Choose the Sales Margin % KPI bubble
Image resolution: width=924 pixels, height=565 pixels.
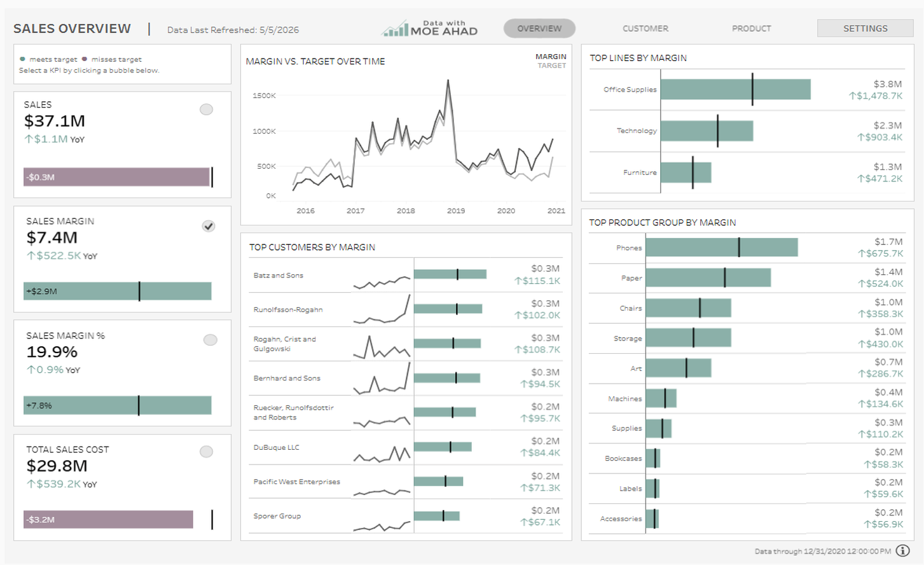210,340
